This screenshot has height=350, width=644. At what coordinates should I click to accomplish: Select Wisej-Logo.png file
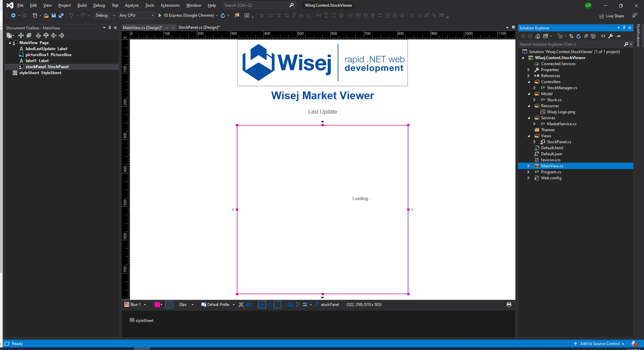[561, 112]
